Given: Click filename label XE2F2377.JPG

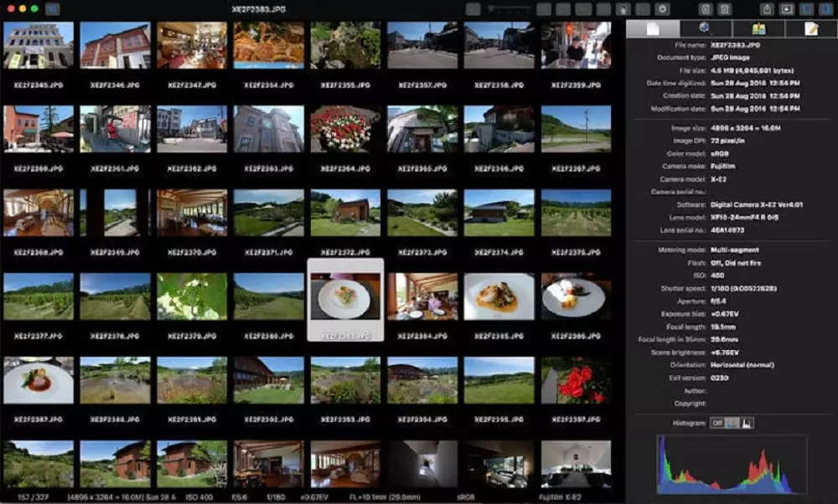Looking at the screenshot, I should (x=39, y=336).
